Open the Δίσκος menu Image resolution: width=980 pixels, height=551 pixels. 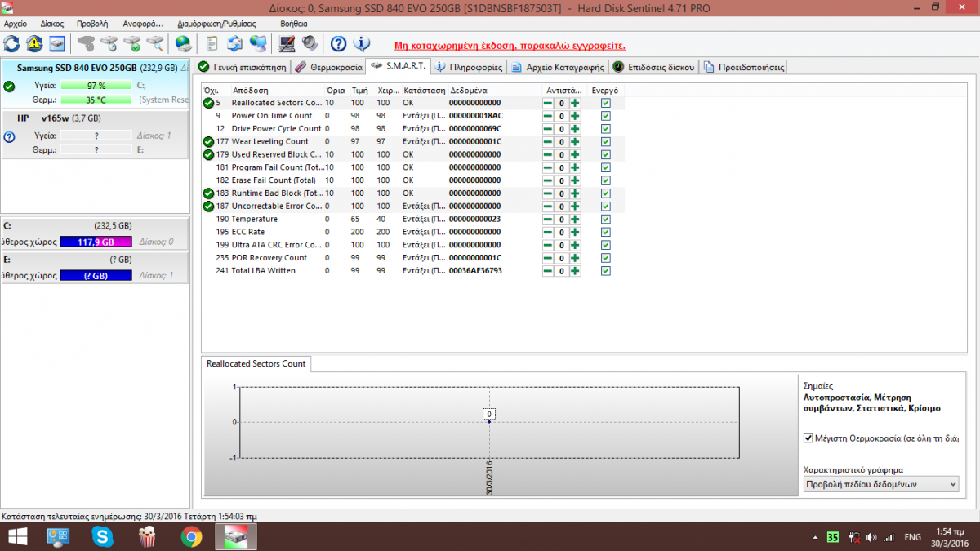coord(52,24)
